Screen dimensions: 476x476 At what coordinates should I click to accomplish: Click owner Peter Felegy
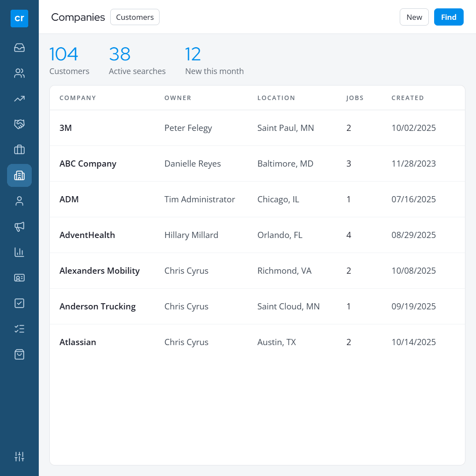click(188, 128)
